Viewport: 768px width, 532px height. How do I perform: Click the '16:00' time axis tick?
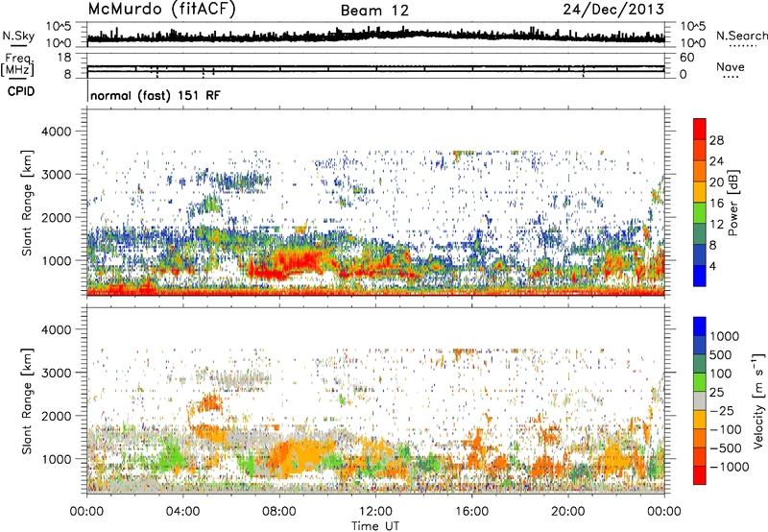[471, 511]
